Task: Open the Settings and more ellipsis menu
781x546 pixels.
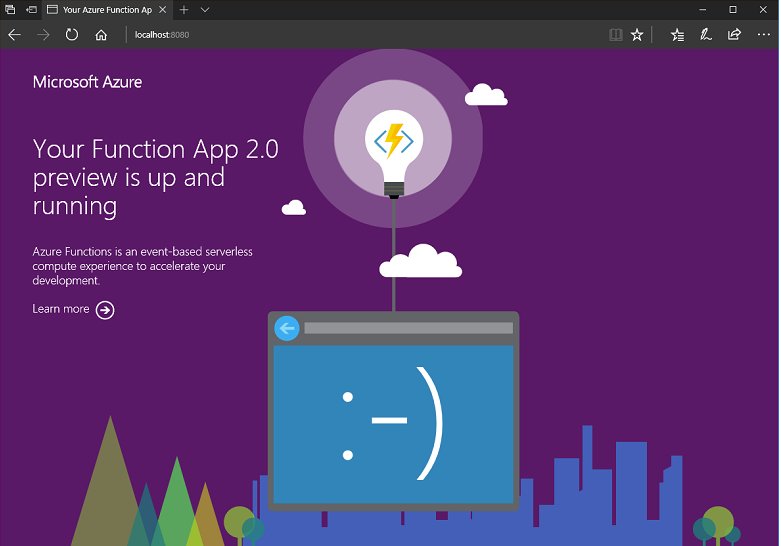Action: 764,34
